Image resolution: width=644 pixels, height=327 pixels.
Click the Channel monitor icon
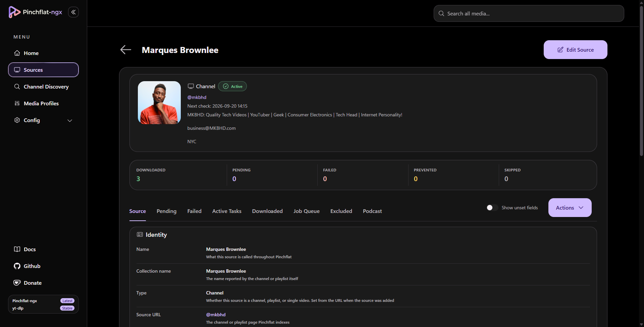click(x=191, y=86)
